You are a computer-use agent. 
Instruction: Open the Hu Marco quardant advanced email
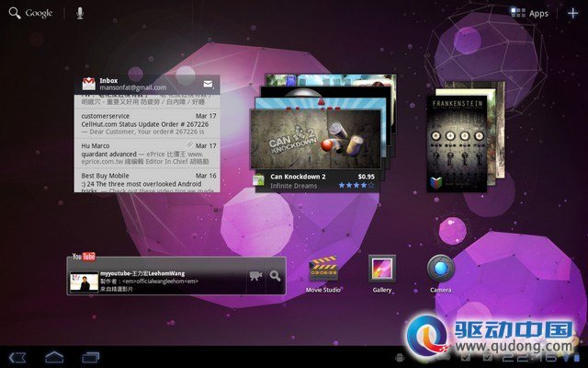(x=147, y=154)
